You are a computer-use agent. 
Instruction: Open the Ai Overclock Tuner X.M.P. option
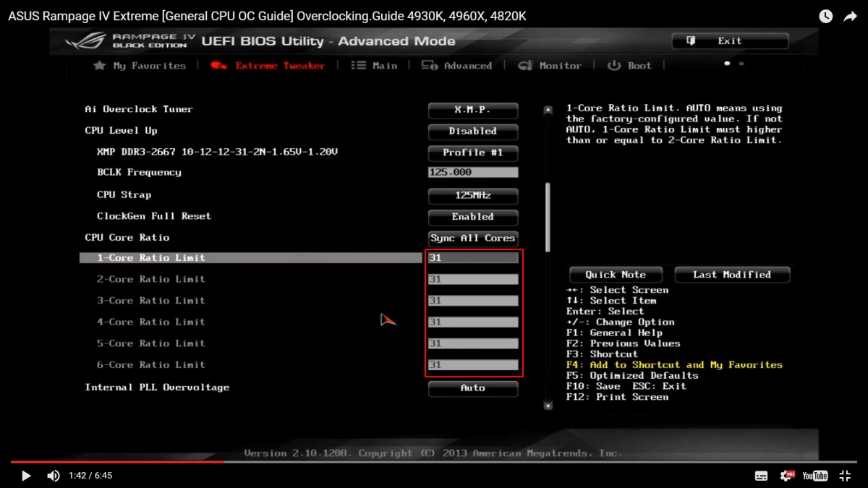[x=473, y=110]
